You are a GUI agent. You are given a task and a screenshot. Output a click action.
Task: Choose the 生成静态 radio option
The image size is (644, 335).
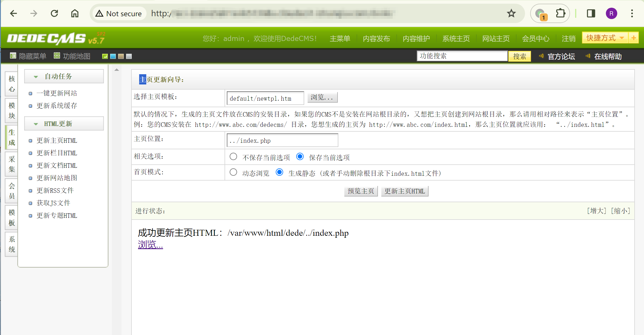(279, 172)
